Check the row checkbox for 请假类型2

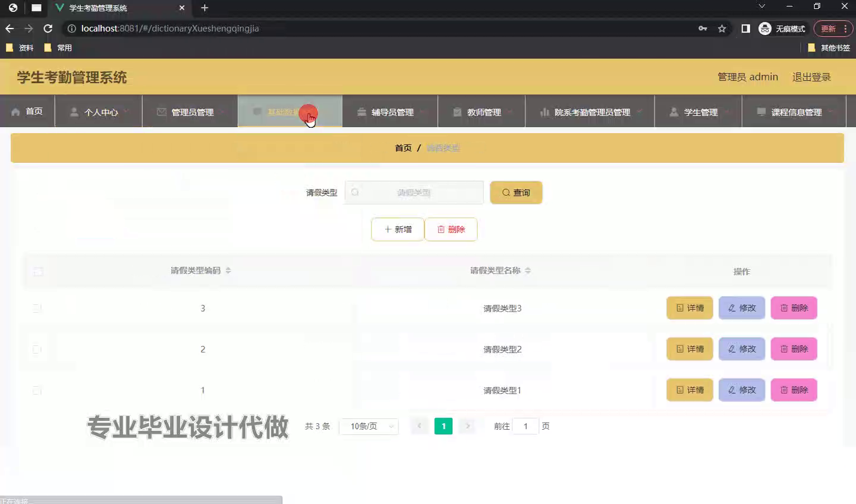(x=37, y=349)
